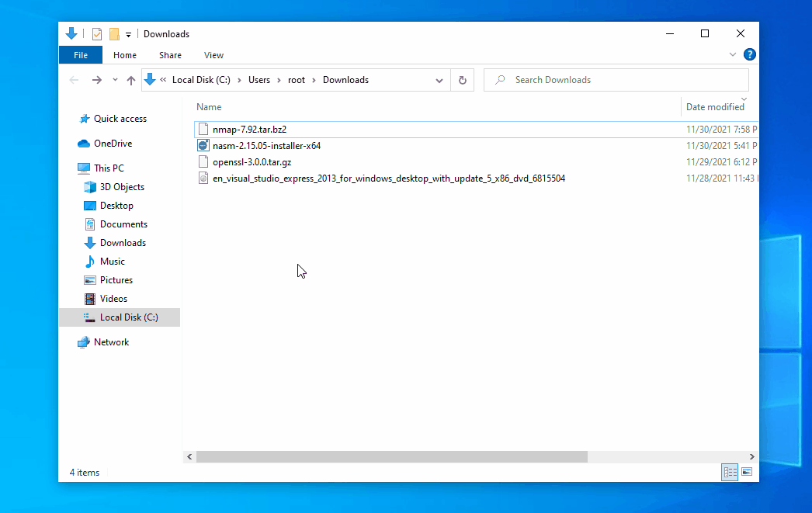812x513 pixels.
Task: Switch to the View ribbon tab
Action: point(213,55)
